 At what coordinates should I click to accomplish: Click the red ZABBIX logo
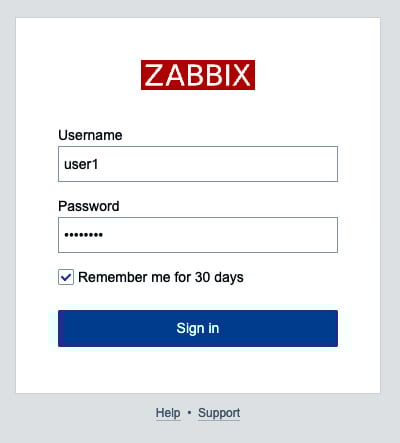(x=198, y=75)
